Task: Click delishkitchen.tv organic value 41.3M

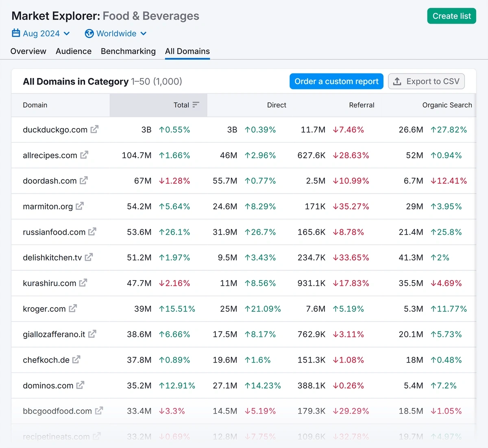Action: [x=411, y=258]
